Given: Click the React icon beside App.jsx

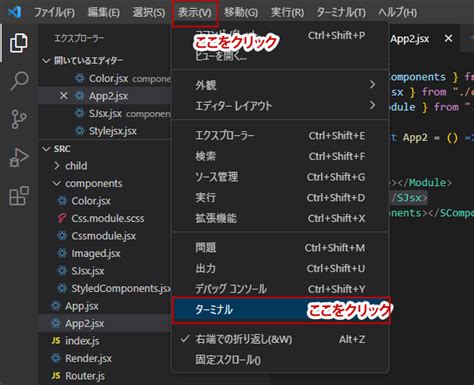Looking at the screenshot, I should pos(56,306).
